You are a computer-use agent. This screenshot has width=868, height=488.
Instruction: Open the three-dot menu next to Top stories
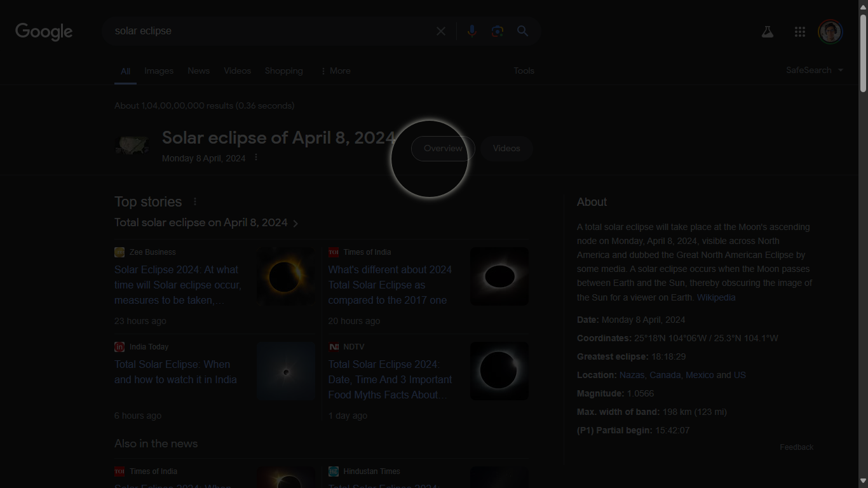195,201
